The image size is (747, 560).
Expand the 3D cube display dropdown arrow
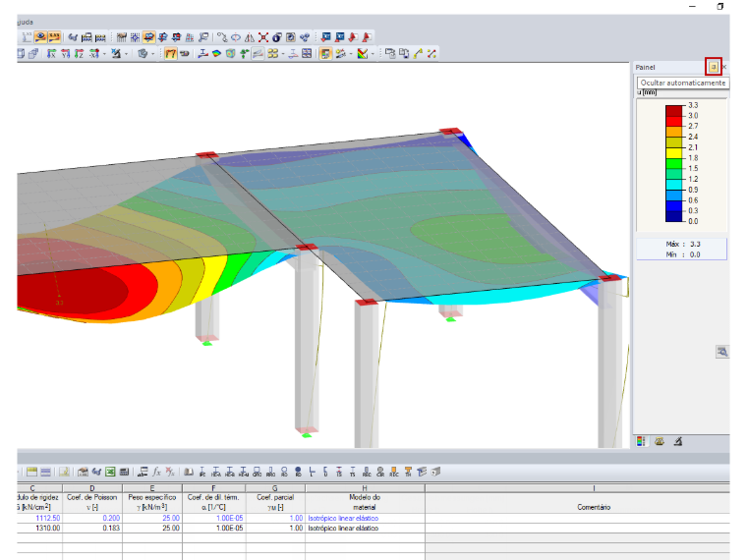click(153, 54)
